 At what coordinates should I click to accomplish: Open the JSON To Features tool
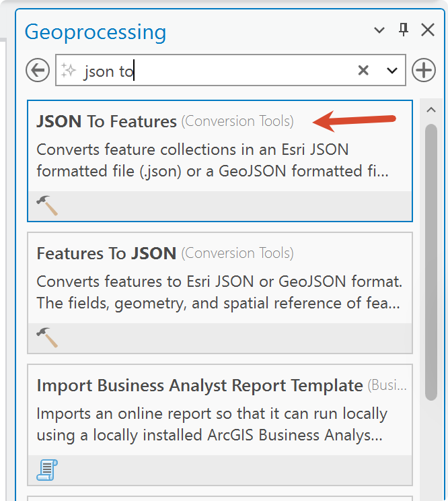[x=220, y=161]
